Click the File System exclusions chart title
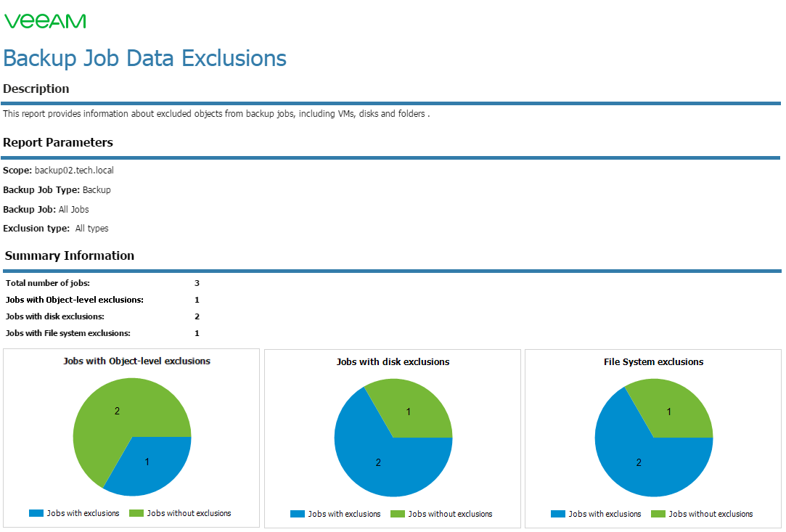 (654, 362)
